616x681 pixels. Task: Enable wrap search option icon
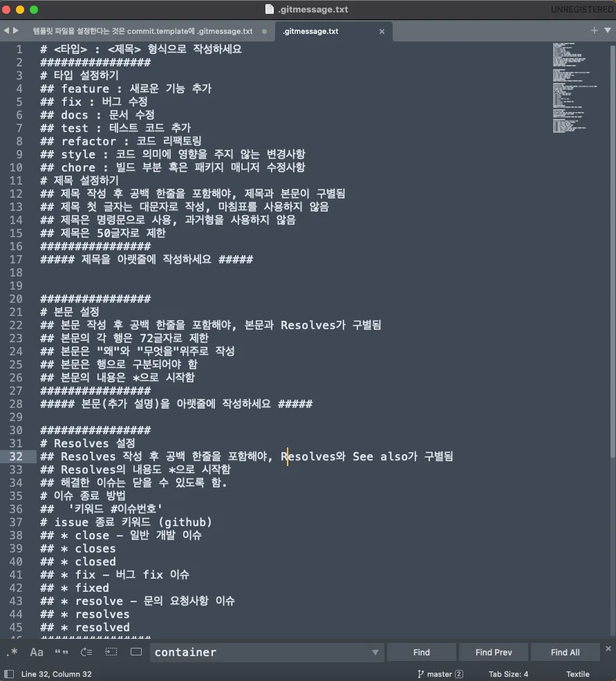click(x=86, y=652)
